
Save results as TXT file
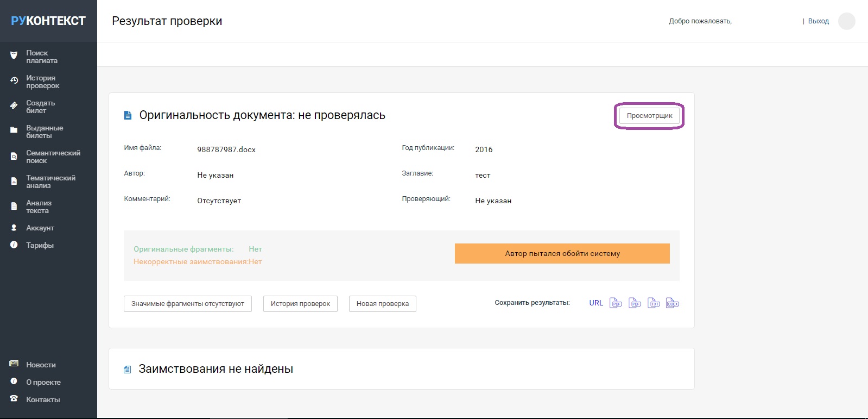point(654,303)
